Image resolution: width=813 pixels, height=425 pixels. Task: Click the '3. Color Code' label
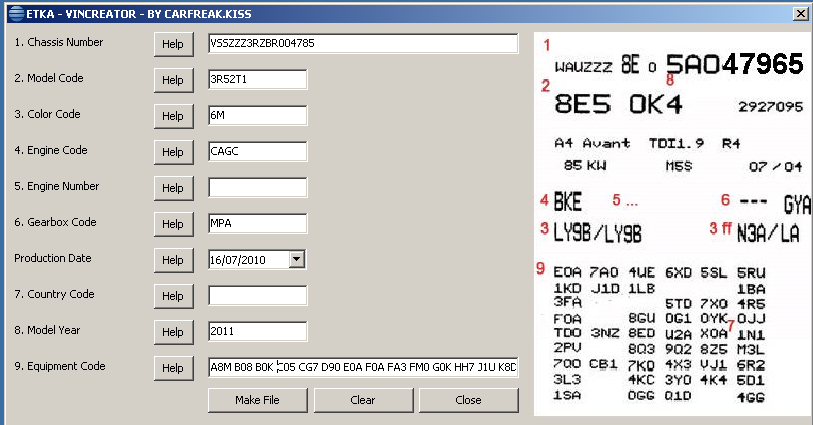click(x=47, y=114)
